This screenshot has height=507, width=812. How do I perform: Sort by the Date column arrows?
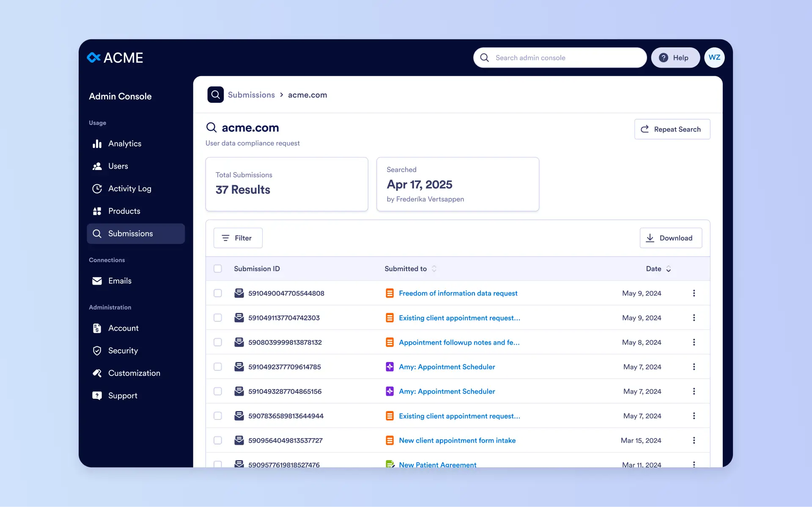tap(668, 269)
